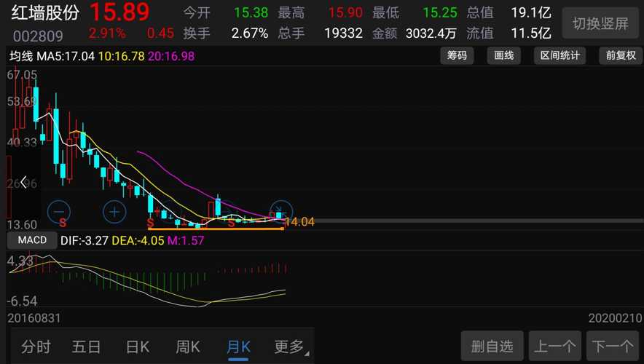Viewport: 644px width, 364px height.
Task: Open the MACD indicator selector
Action: click(x=32, y=240)
